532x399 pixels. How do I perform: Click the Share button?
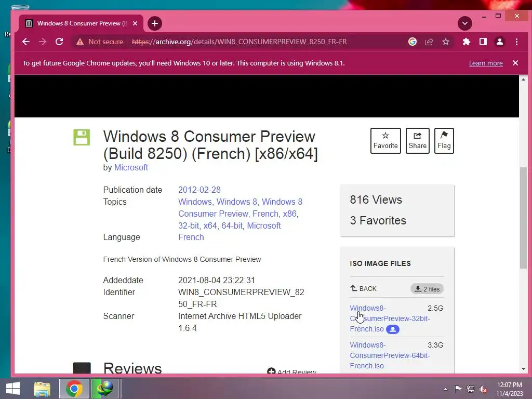pos(418,141)
